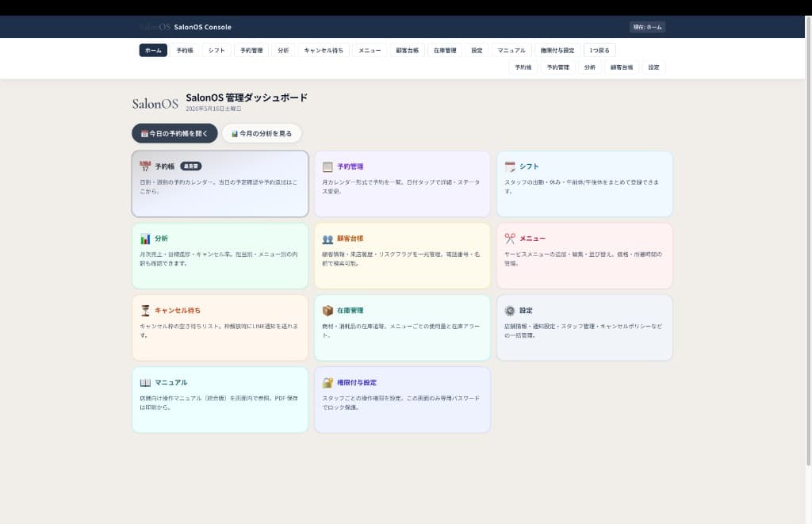Click the calendar icon on the シフト card
Image resolution: width=812 pixels, height=524 pixels.
510,166
